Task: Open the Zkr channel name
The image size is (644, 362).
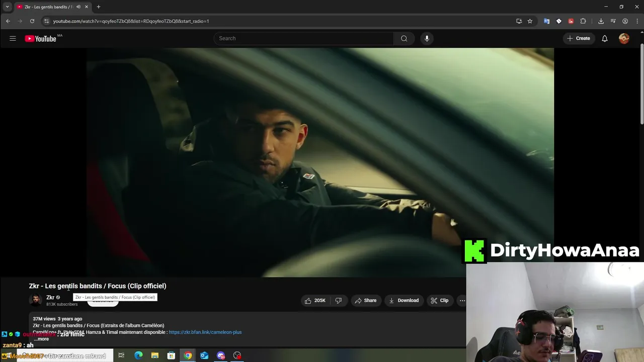Action: click(x=50, y=298)
